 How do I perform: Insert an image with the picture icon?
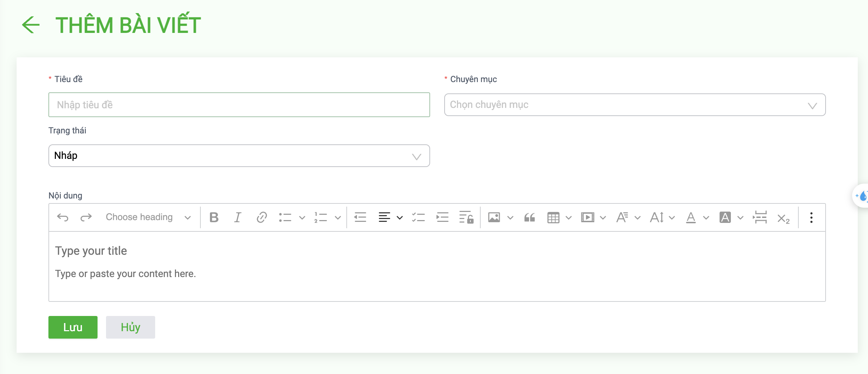494,217
